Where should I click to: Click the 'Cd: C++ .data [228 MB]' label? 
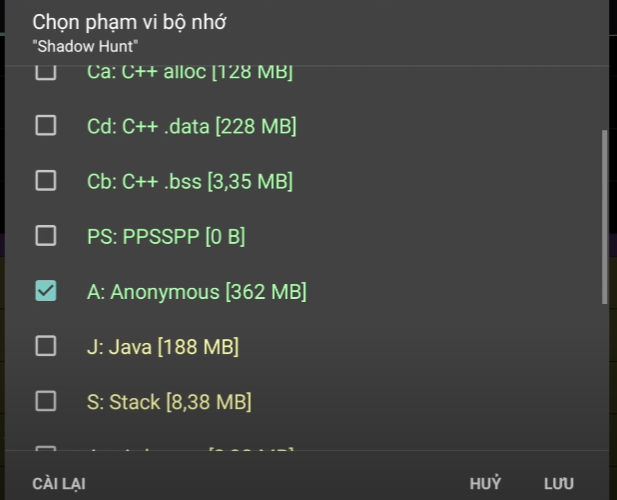[191, 126]
